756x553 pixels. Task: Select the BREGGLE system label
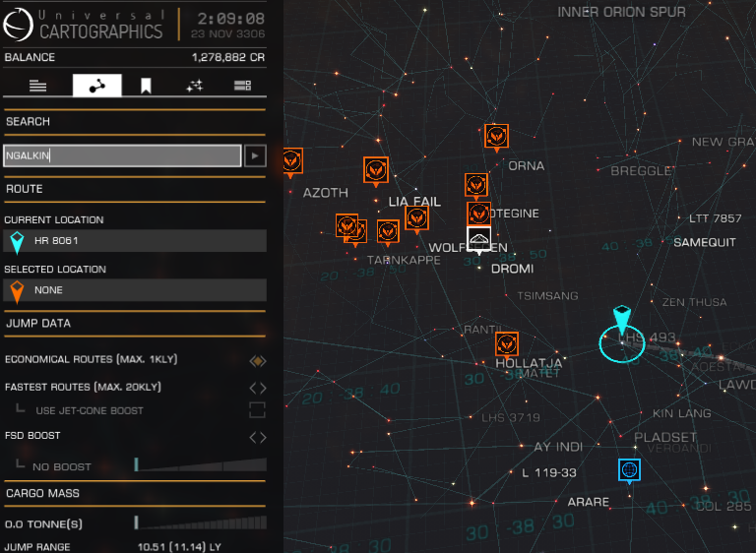tap(641, 171)
